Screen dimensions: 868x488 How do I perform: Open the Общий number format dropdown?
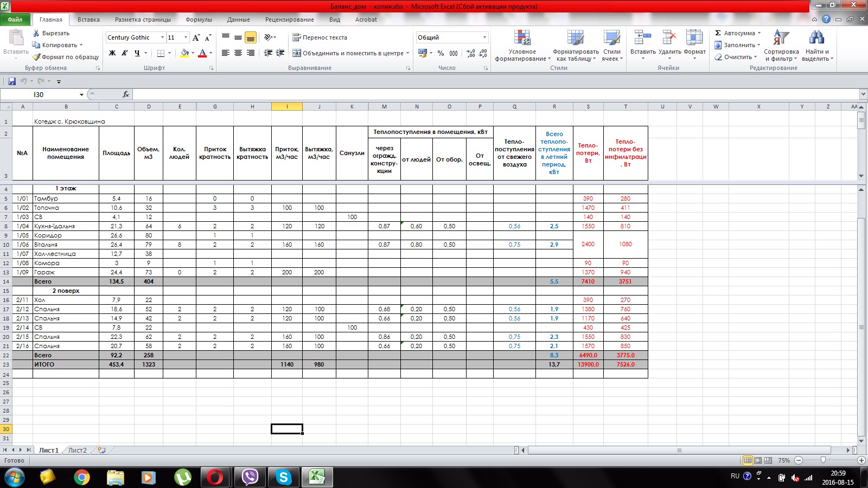pos(484,37)
